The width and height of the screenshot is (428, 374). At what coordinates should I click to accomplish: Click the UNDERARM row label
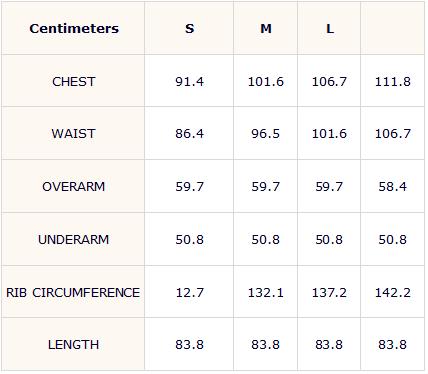tap(74, 239)
